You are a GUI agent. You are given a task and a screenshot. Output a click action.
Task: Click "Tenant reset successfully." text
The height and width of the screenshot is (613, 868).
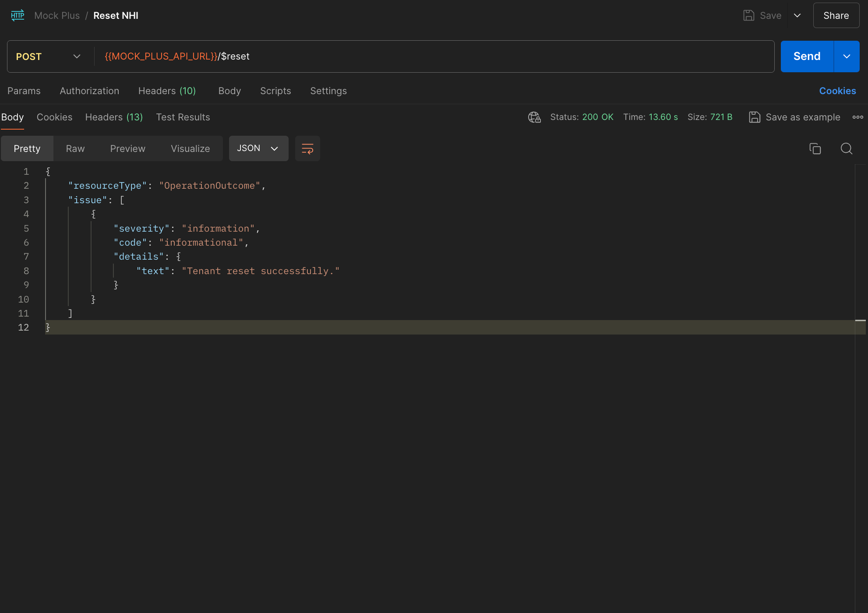pos(261,271)
